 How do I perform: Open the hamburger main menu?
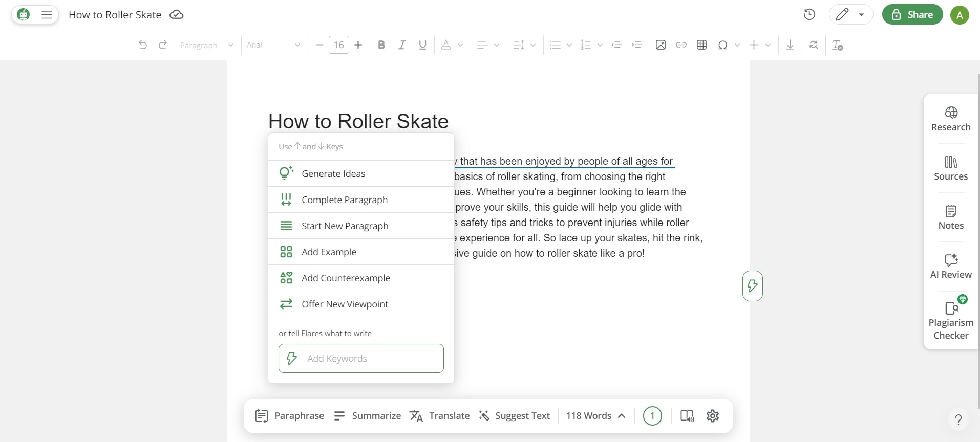coord(47,14)
